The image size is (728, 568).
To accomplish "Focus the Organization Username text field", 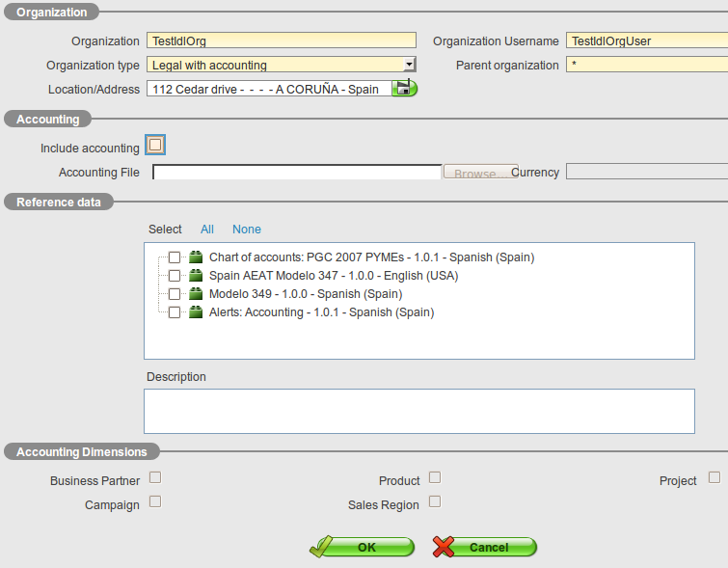I will 646,41.
